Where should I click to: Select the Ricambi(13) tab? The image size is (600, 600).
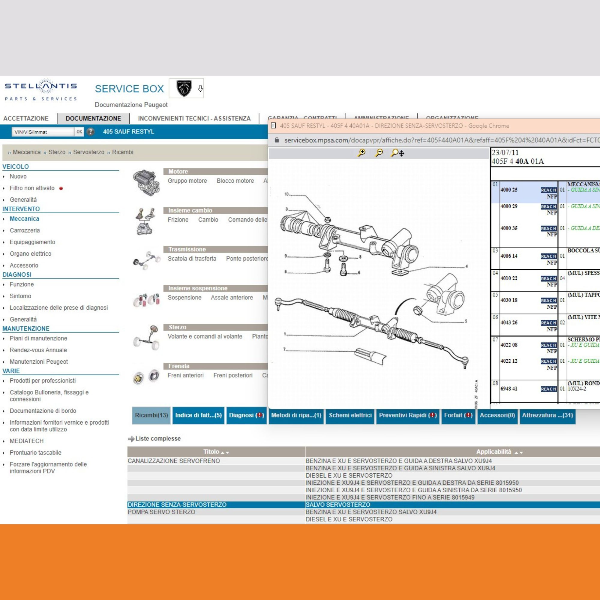(152, 416)
